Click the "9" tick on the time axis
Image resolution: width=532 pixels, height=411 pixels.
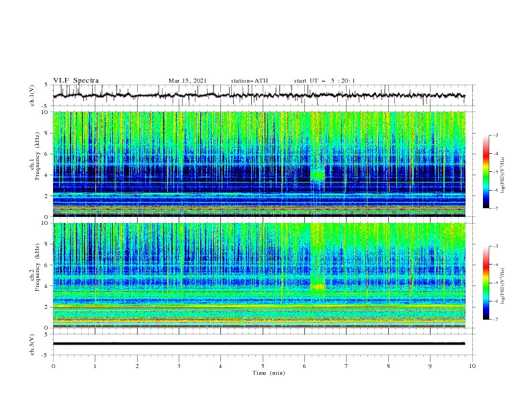click(x=430, y=366)
